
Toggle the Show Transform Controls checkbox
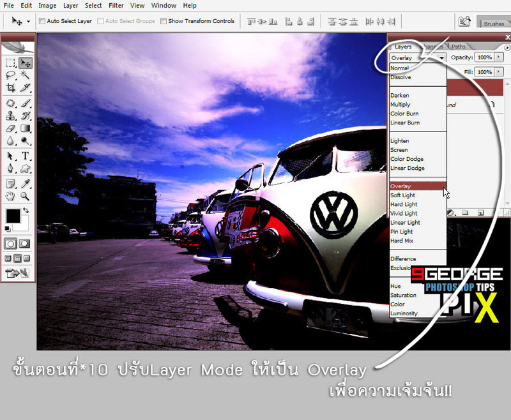[x=164, y=21]
